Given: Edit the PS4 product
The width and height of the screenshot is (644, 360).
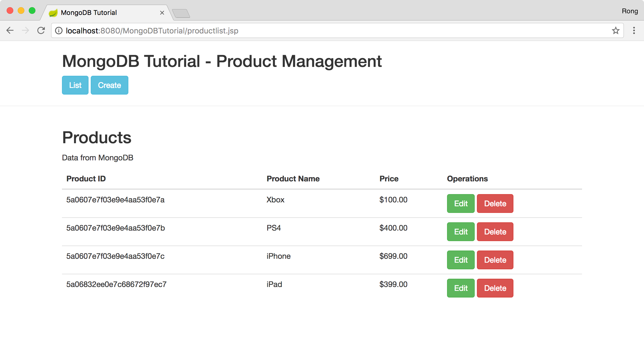Looking at the screenshot, I should click(461, 232).
